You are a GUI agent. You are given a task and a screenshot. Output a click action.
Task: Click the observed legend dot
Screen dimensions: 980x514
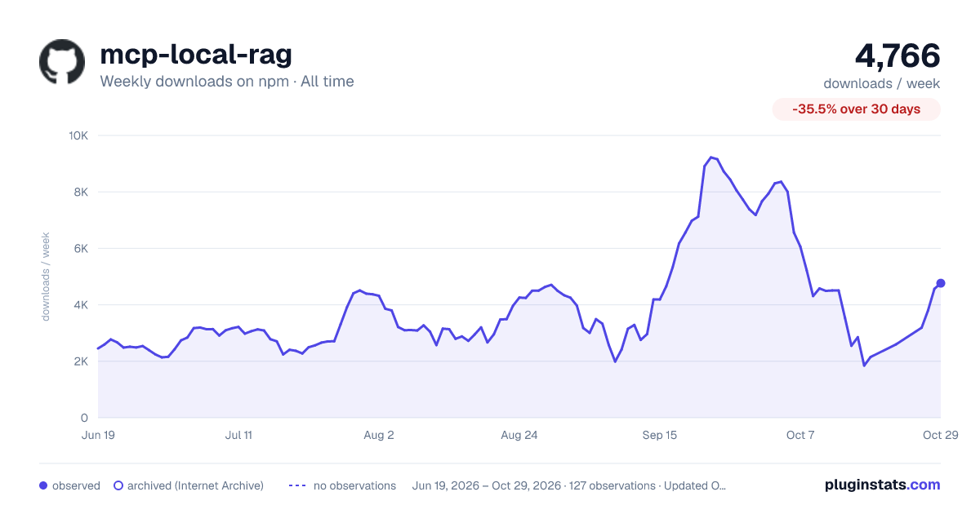point(43,485)
